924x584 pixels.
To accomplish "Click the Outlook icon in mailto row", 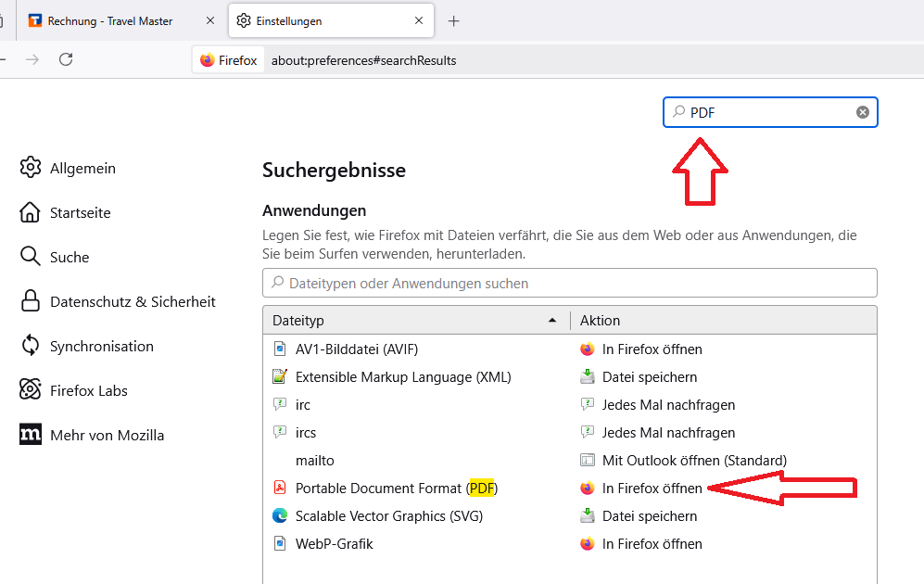I will (588, 460).
